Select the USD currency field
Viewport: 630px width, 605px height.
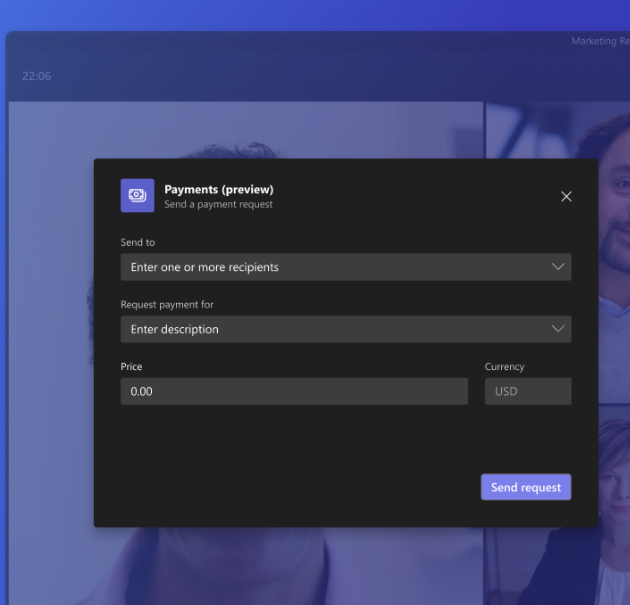528,391
